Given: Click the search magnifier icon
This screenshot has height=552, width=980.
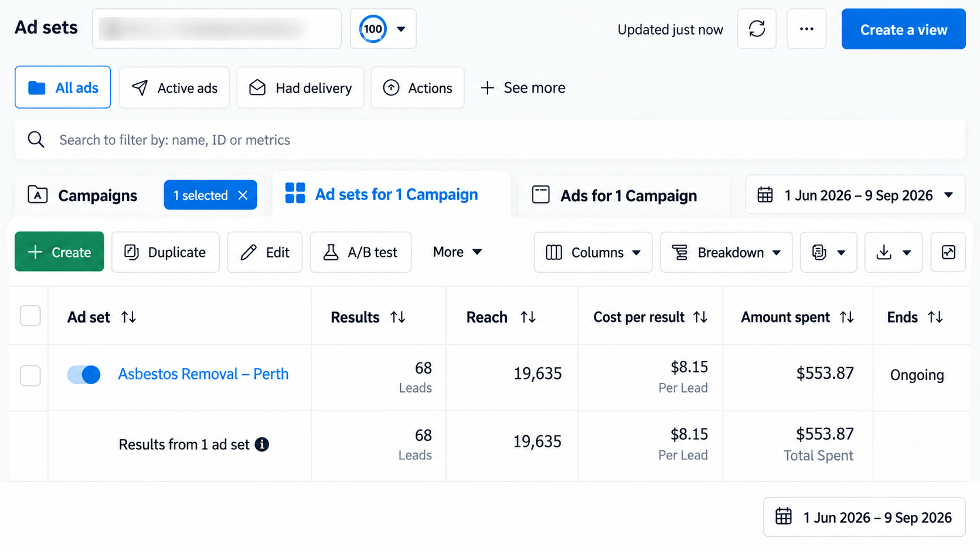Looking at the screenshot, I should coord(36,140).
